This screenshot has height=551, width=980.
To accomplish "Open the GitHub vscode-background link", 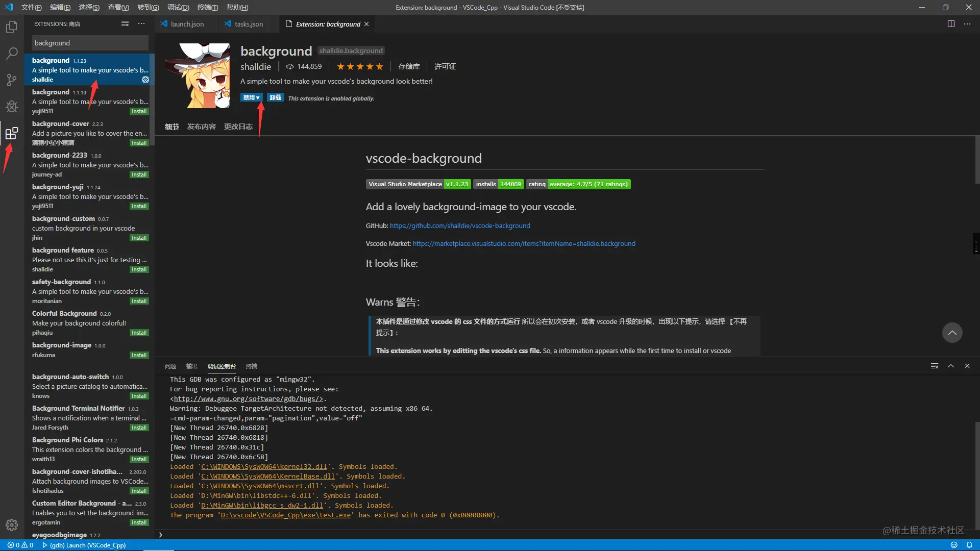I will [x=460, y=226].
